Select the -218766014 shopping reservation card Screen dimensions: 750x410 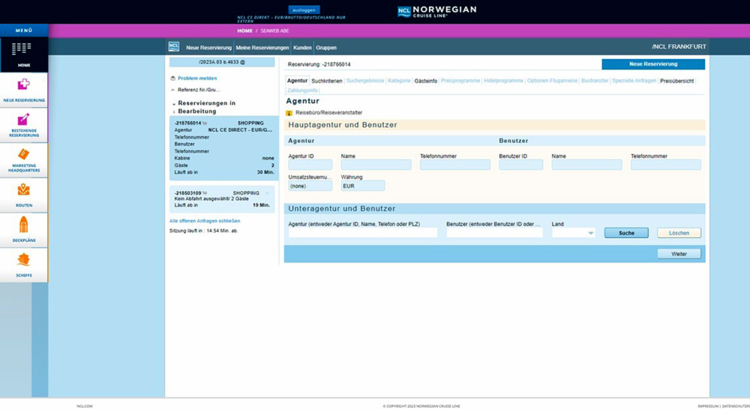(223, 148)
